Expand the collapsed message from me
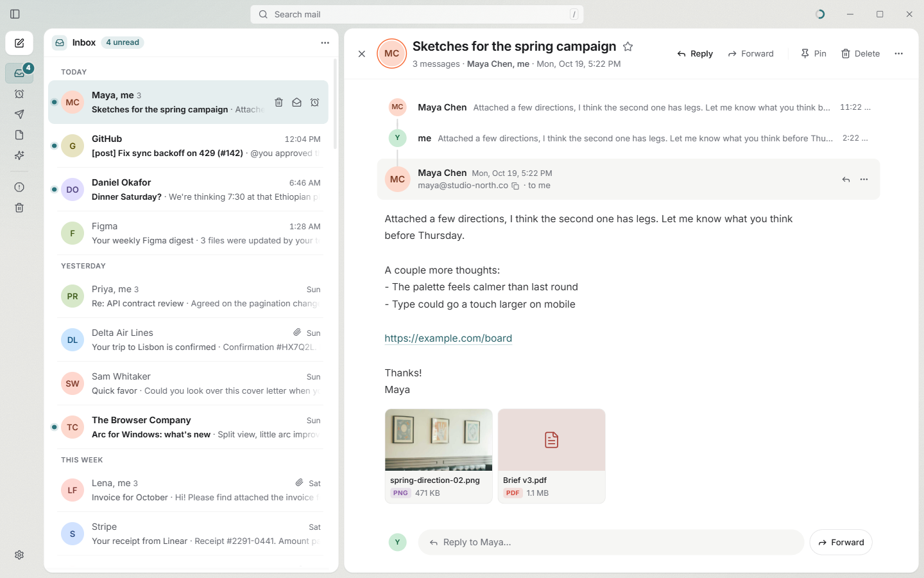Screen dimensions: 924x578 [x=628, y=138]
